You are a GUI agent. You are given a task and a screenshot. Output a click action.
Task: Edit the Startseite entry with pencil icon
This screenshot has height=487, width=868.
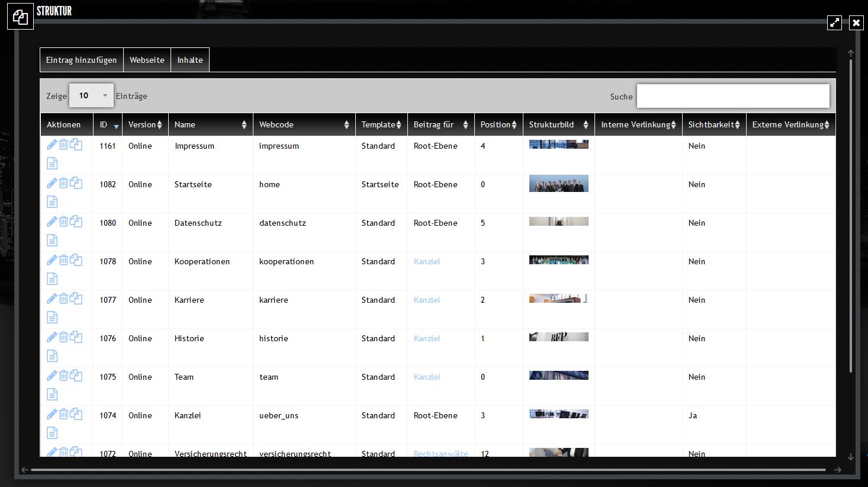(52, 183)
